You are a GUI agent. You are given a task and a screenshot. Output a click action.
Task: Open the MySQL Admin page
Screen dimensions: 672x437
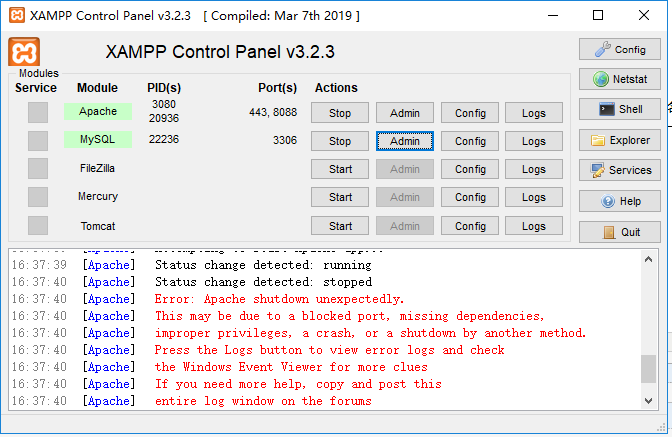pyautogui.click(x=405, y=141)
